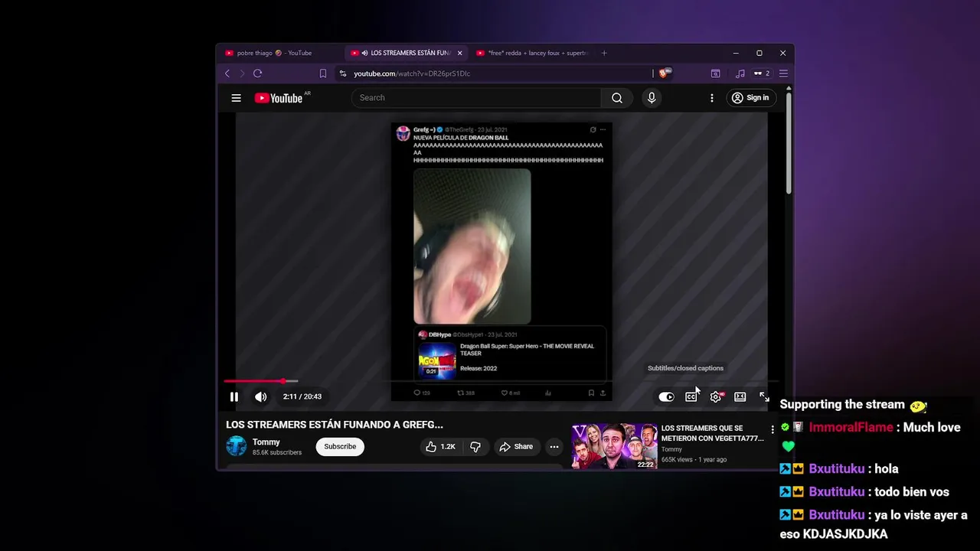980x551 pixels.
Task: Open the Brave Shields lion icon
Action: (665, 73)
